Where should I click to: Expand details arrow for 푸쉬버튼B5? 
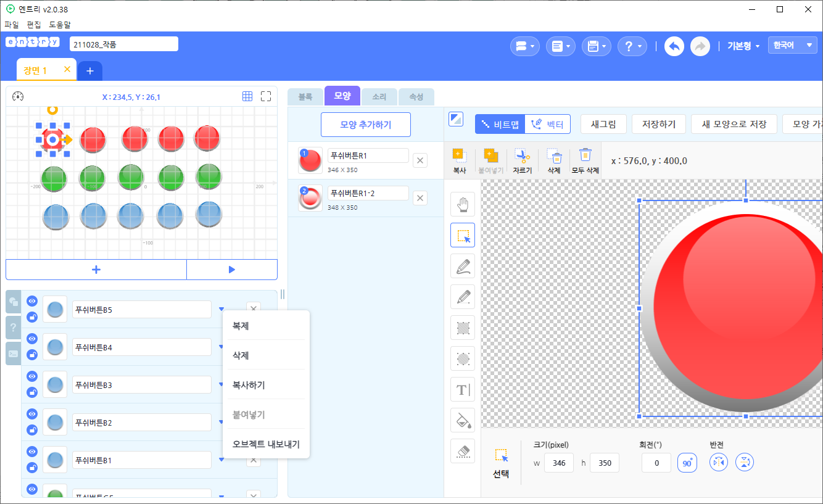pyautogui.click(x=221, y=309)
